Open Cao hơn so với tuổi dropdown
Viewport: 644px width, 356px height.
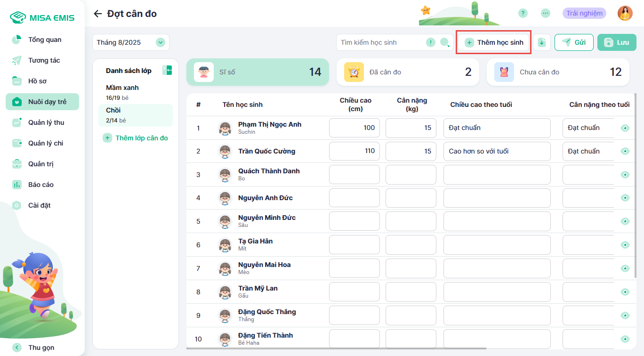point(497,151)
